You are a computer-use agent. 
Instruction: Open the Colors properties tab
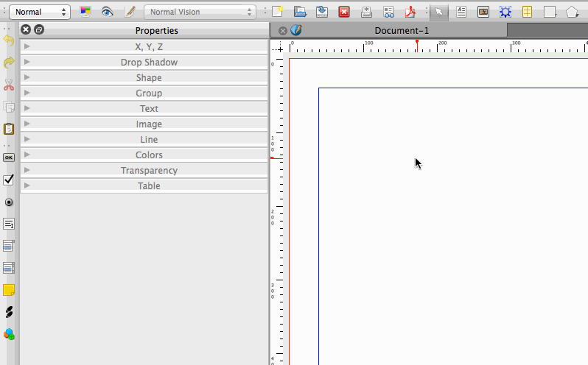[x=149, y=155]
